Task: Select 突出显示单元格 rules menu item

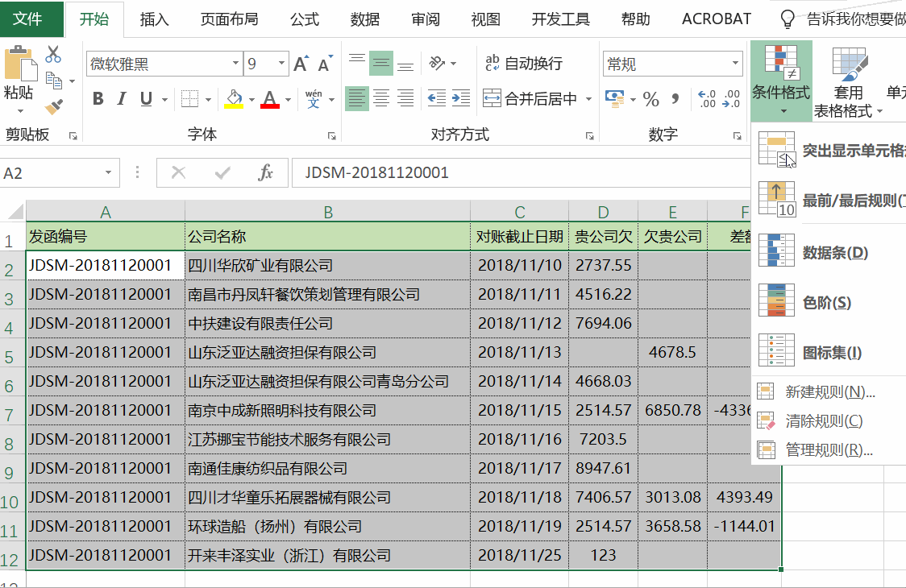Action: [x=830, y=151]
